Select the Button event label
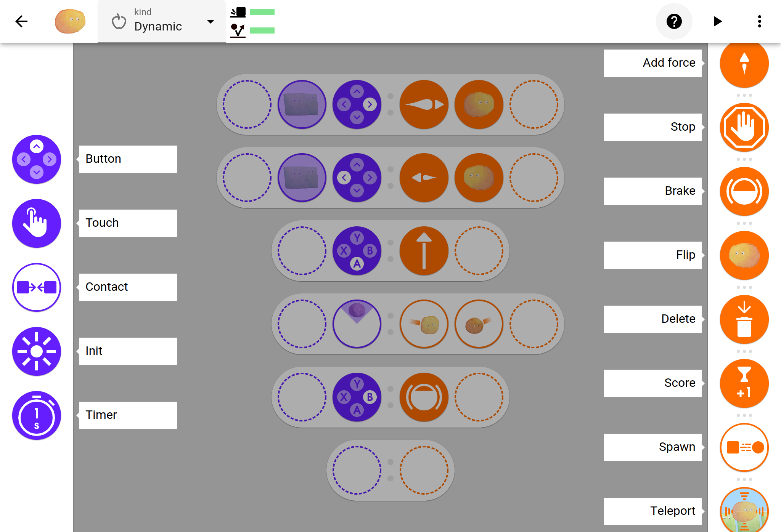781x532 pixels. (128, 159)
